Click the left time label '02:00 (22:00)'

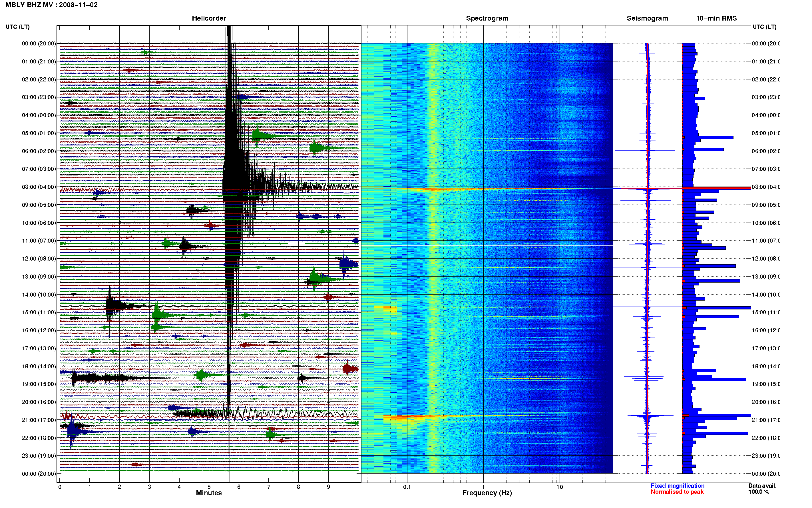click(x=39, y=79)
